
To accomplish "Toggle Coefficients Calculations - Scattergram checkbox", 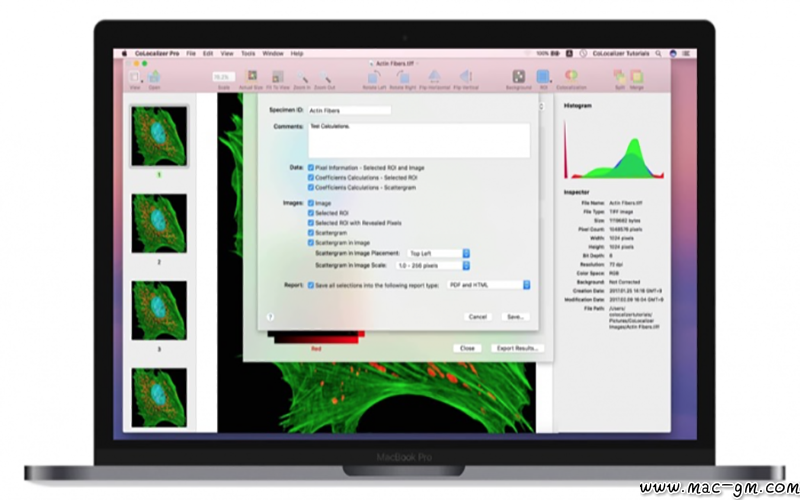I will (311, 187).
